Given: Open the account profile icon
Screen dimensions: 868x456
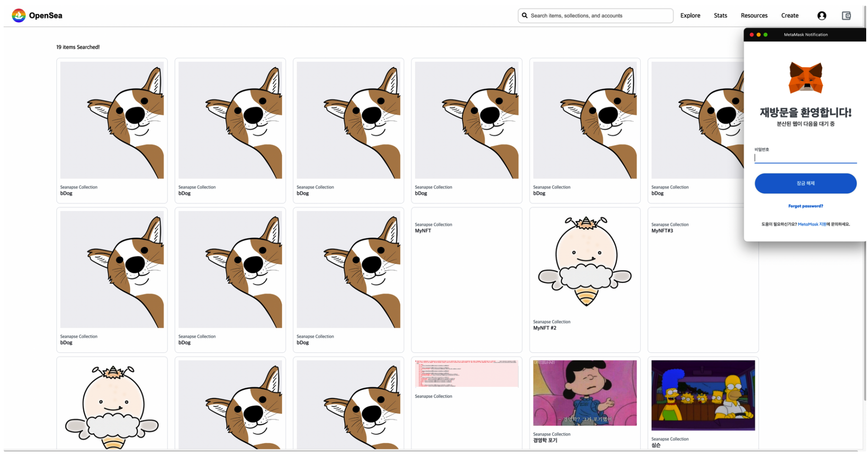Looking at the screenshot, I should (x=821, y=16).
